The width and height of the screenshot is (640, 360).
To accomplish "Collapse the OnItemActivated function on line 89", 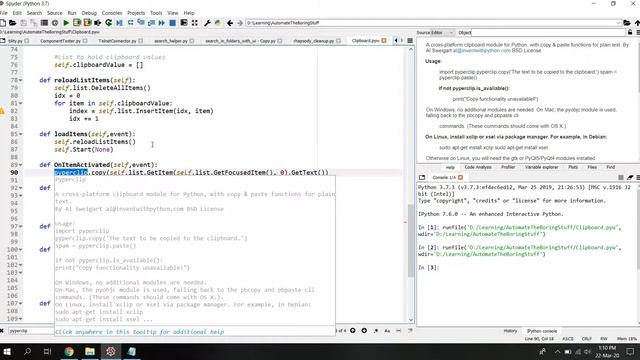I will point(21,165).
